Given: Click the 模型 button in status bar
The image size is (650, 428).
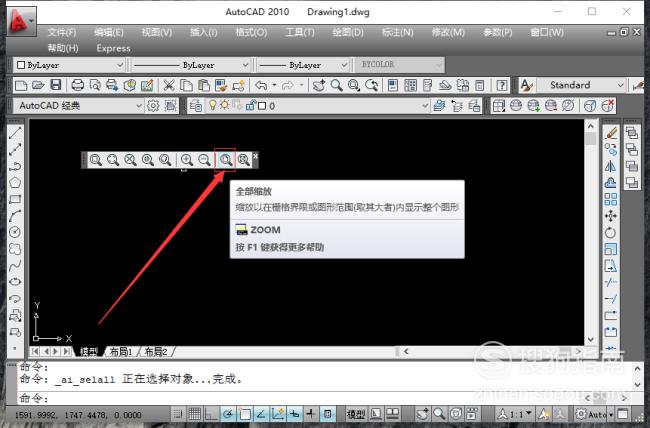Looking at the screenshot, I should point(356,414).
